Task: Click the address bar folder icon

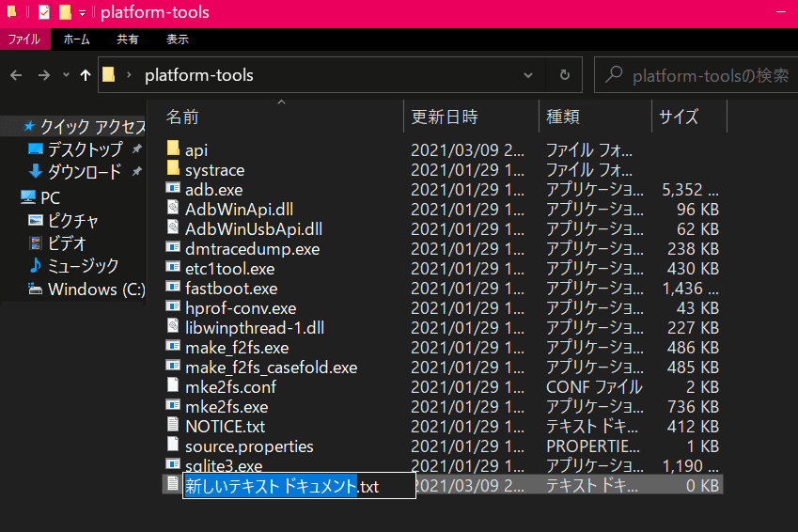Action: click(x=108, y=75)
